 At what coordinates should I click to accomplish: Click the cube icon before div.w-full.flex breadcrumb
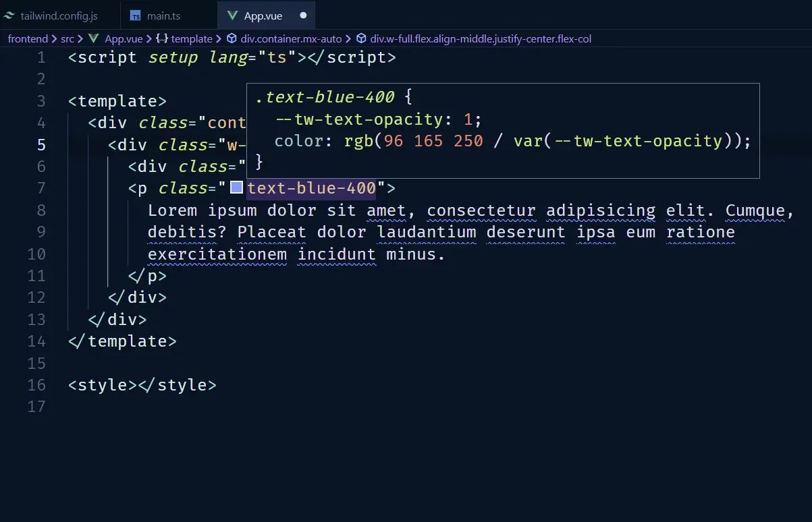point(360,38)
